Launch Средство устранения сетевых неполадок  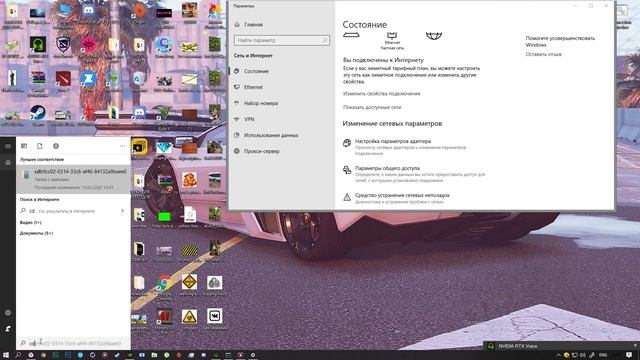tap(402, 195)
